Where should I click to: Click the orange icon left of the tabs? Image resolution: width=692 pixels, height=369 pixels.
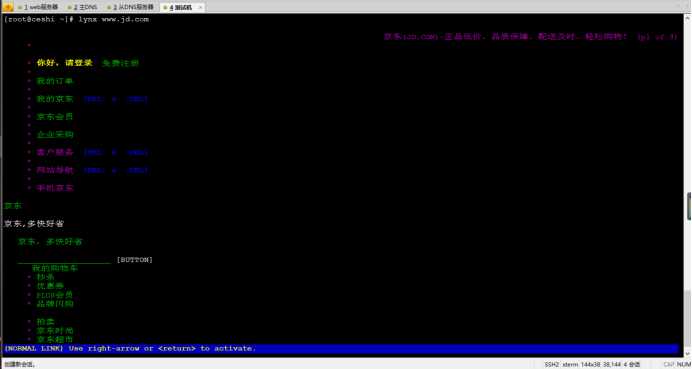8,7
